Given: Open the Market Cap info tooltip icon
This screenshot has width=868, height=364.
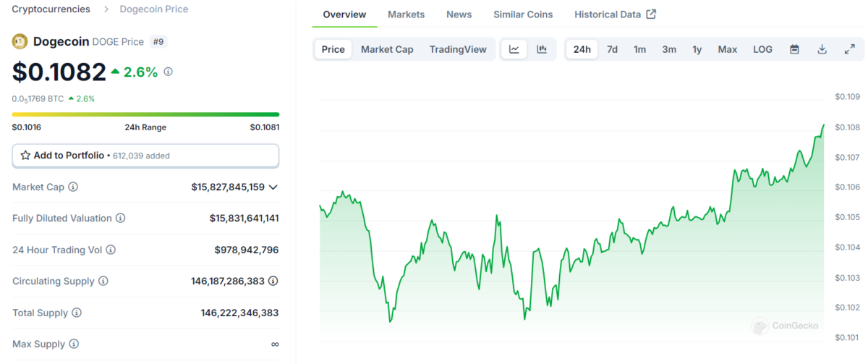Looking at the screenshot, I should 73,187.
